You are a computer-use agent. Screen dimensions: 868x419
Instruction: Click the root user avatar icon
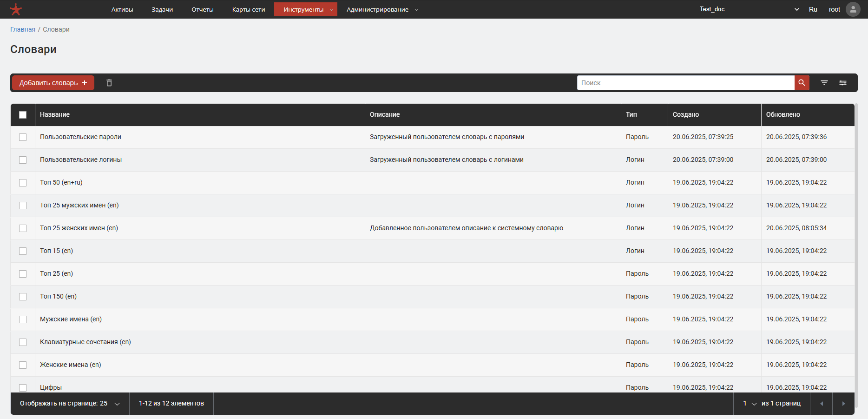pyautogui.click(x=853, y=9)
